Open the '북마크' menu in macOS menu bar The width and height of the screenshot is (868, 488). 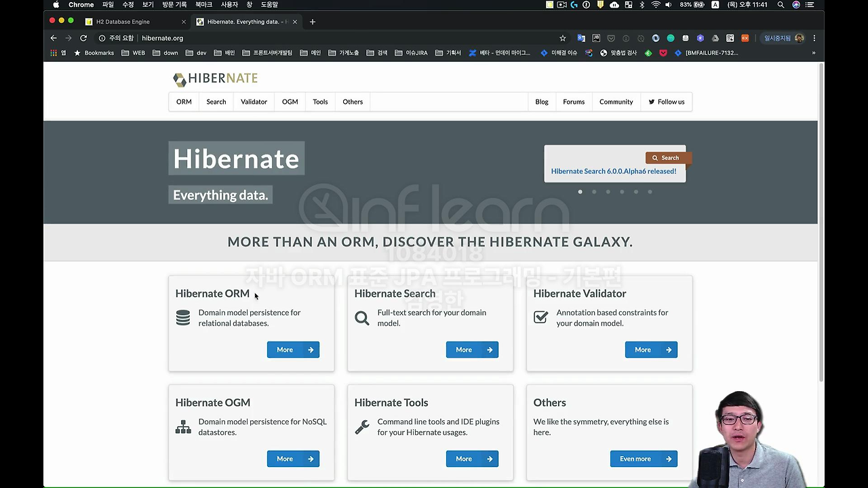coord(203,5)
